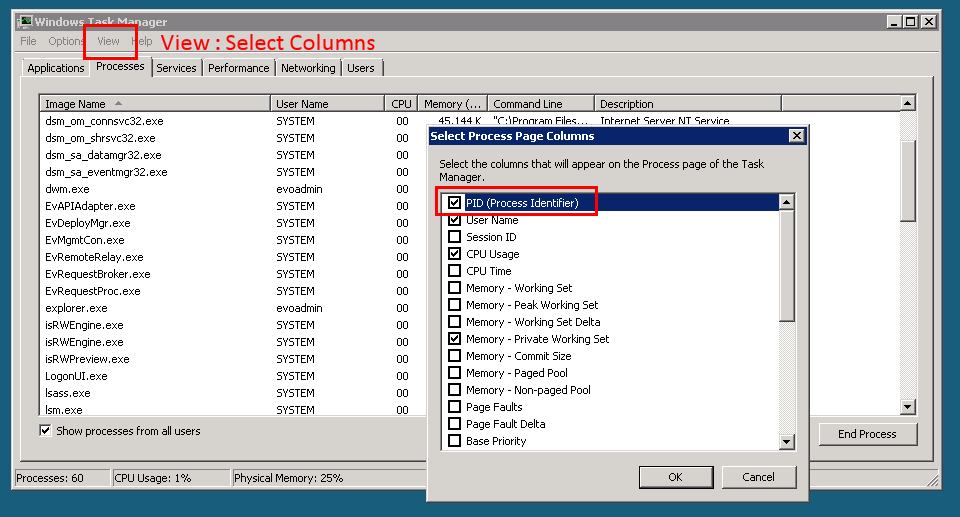Select explorer.exe in the process list

tap(76, 308)
